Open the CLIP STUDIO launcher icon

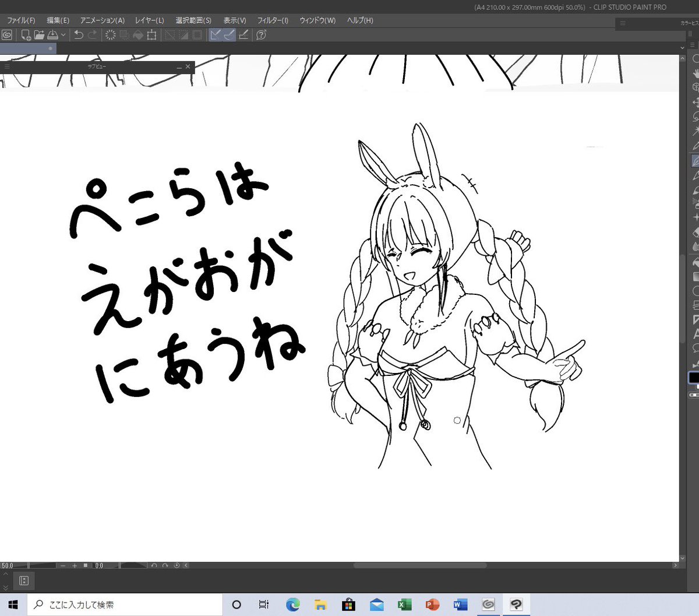(x=7, y=35)
